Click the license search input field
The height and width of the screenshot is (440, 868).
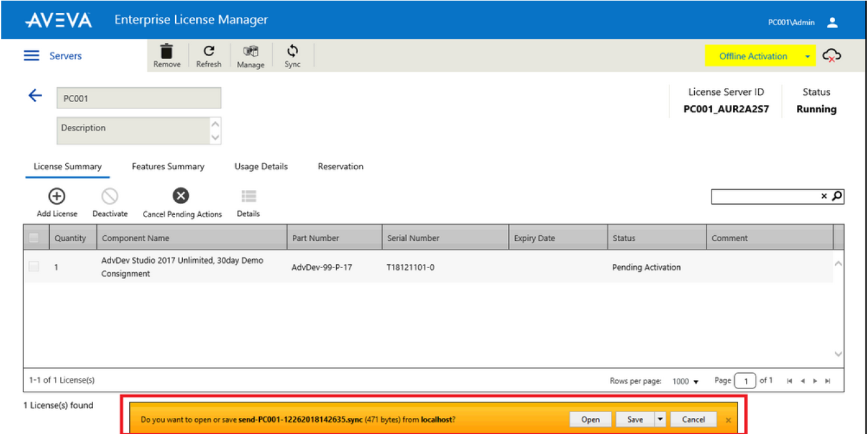tap(765, 196)
